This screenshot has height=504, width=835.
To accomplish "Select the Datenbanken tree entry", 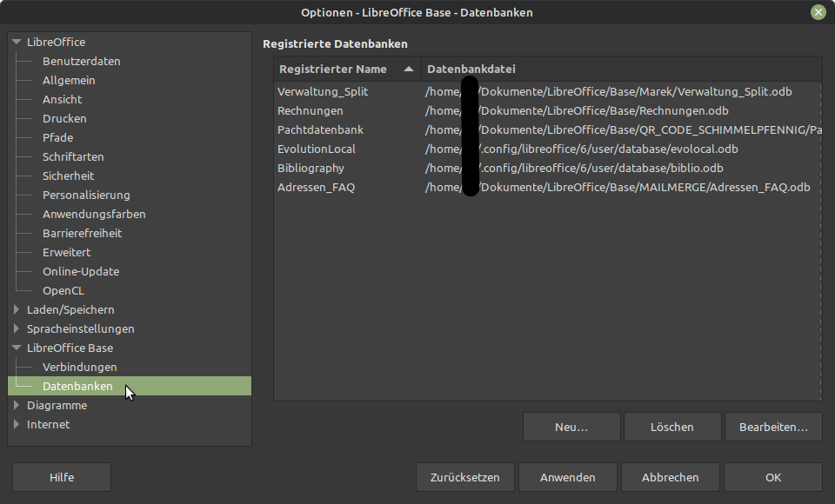I will (130, 386).
